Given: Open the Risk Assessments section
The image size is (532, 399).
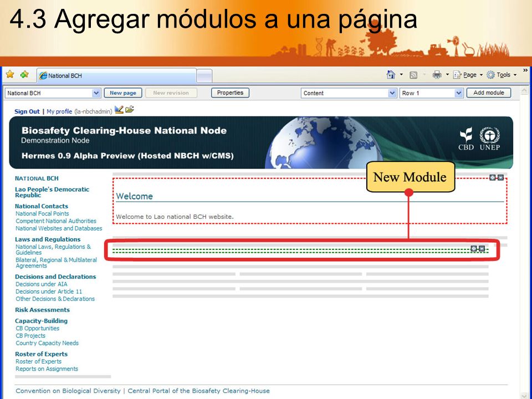Looking at the screenshot, I should [43, 310].
